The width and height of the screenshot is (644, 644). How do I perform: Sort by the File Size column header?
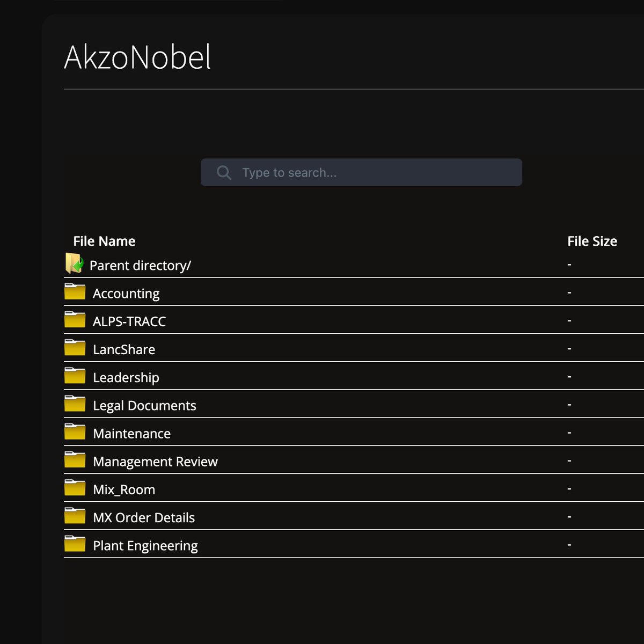coord(592,241)
